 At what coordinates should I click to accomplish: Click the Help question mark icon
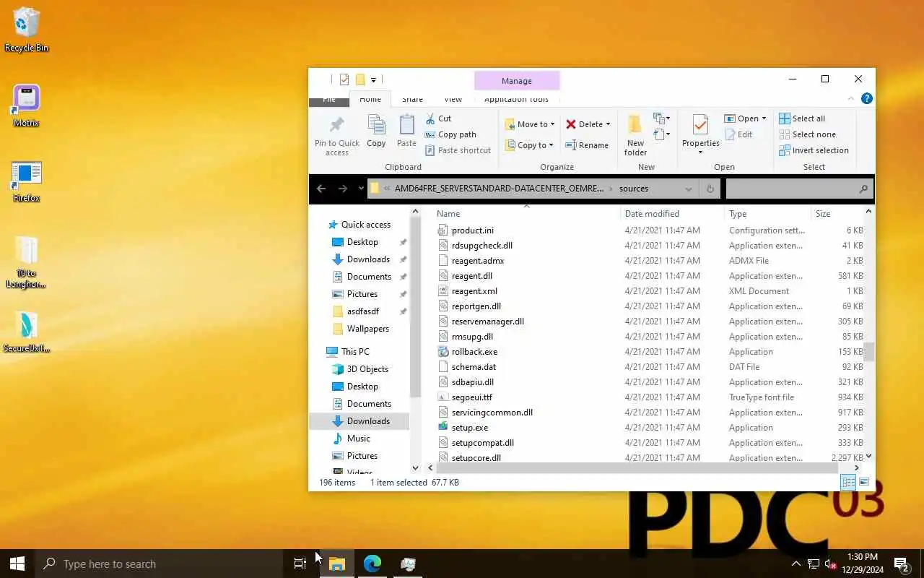tap(867, 99)
